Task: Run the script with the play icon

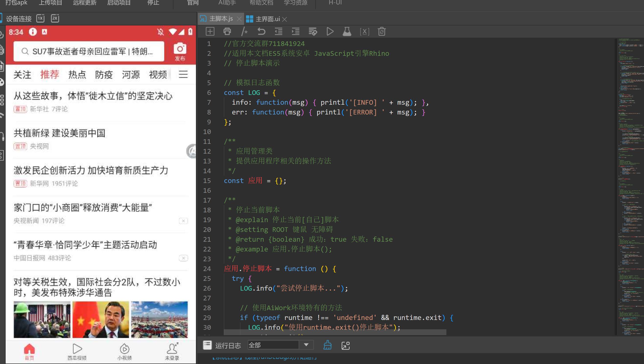Action: pos(330,32)
